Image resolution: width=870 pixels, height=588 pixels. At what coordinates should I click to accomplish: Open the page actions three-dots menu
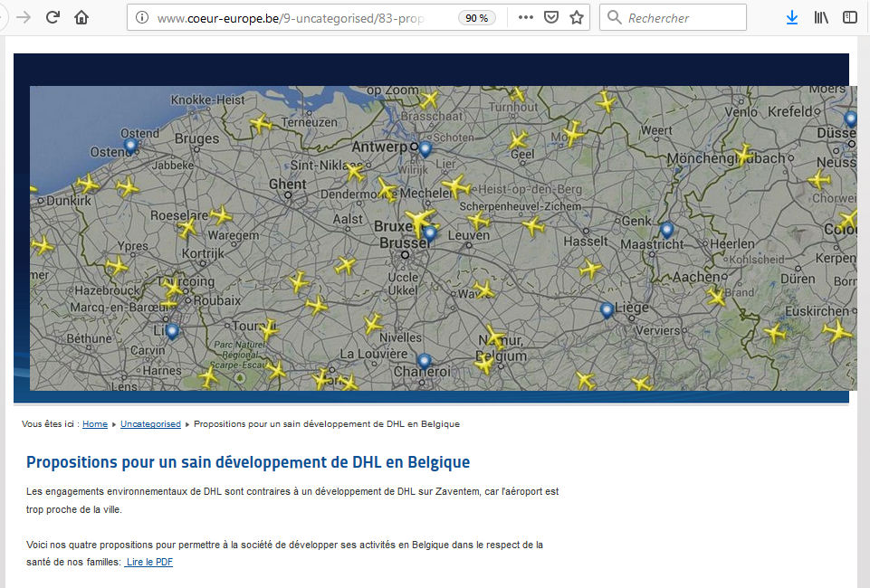[x=525, y=18]
